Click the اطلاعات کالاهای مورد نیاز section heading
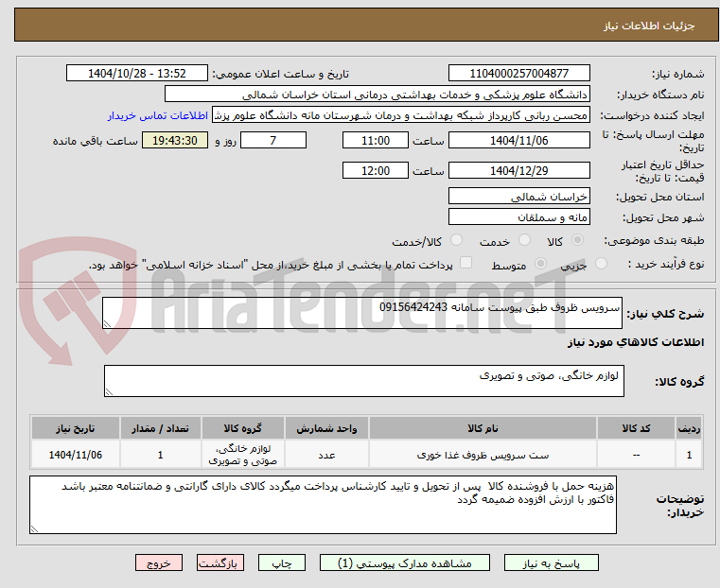This screenshot has height=588, width=720. [x=636, y=342]
